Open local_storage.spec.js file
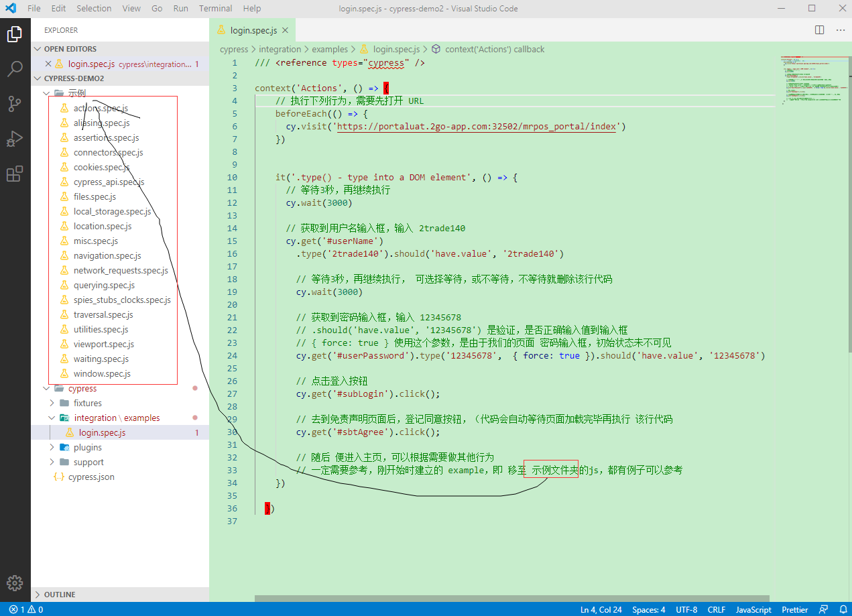852x616 pixels. [x=112, y=211]
